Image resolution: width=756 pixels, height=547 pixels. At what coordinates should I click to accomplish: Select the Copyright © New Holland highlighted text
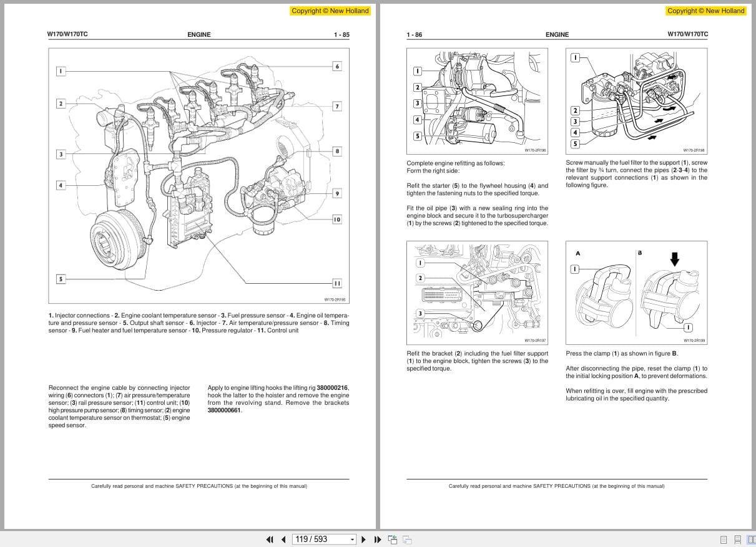click(x=331, y=11)
